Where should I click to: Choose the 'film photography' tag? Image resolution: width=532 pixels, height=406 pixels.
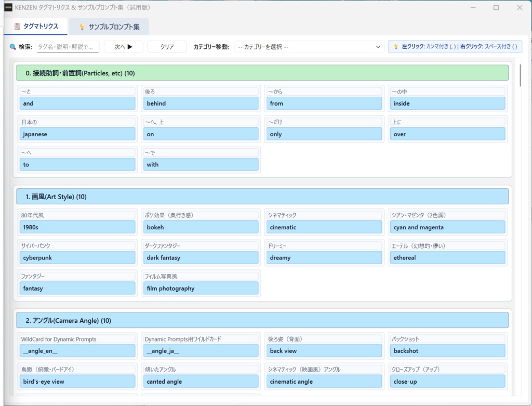[201, 288]
